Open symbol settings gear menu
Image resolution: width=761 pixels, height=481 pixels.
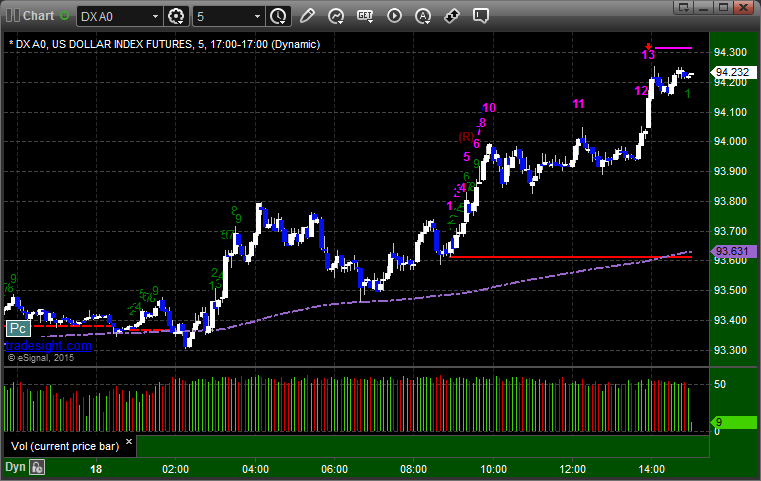click(x=176, y=17)
